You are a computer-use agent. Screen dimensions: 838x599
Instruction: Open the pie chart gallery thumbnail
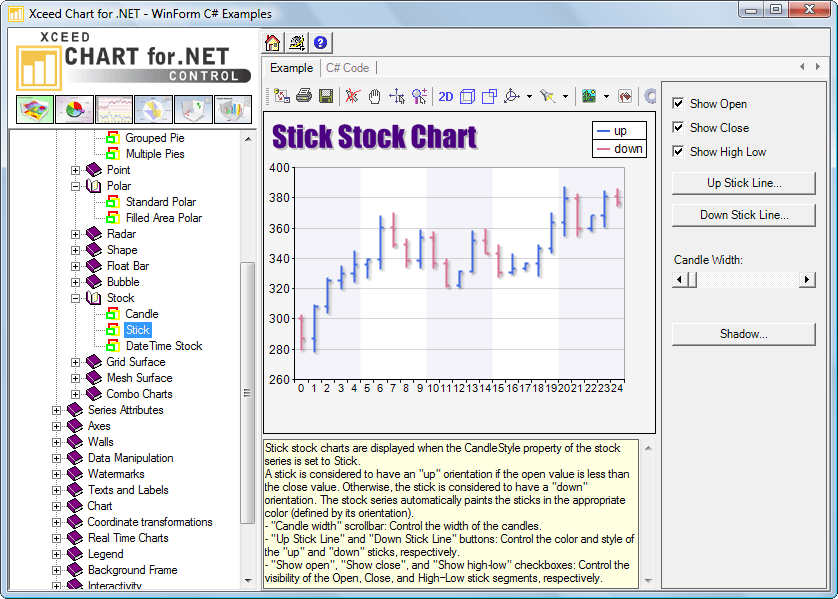[74, 110]
